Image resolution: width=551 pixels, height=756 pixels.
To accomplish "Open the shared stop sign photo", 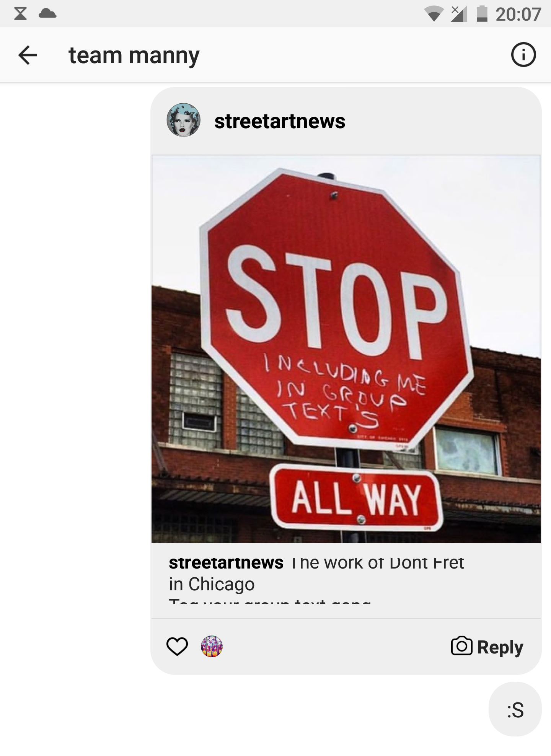I will click(346, 349).
